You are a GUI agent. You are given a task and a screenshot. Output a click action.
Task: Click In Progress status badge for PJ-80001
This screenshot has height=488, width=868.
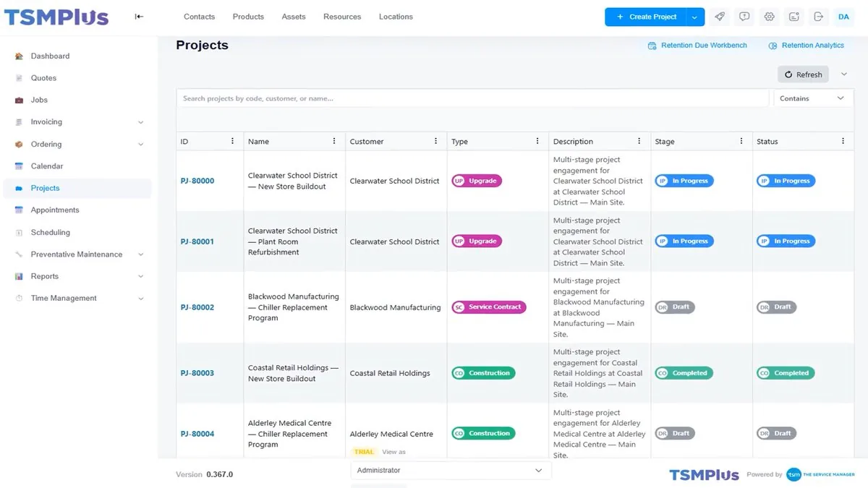tap(786, 241)
